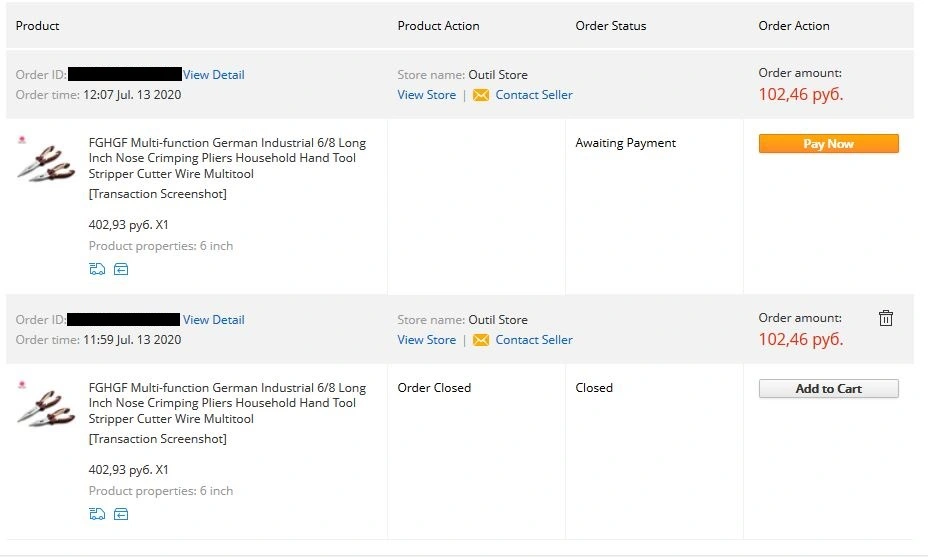The width and height of the screenshot is (928, 557).
Task: Click the Order Closed product action text
Action: click(x=434, y=388)
